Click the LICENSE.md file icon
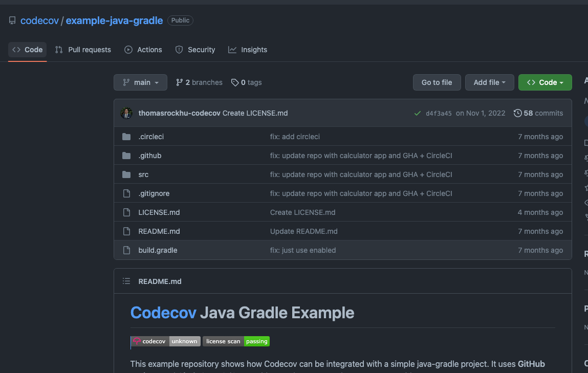Viewport: 588px width, 373px height. point(127,212)
